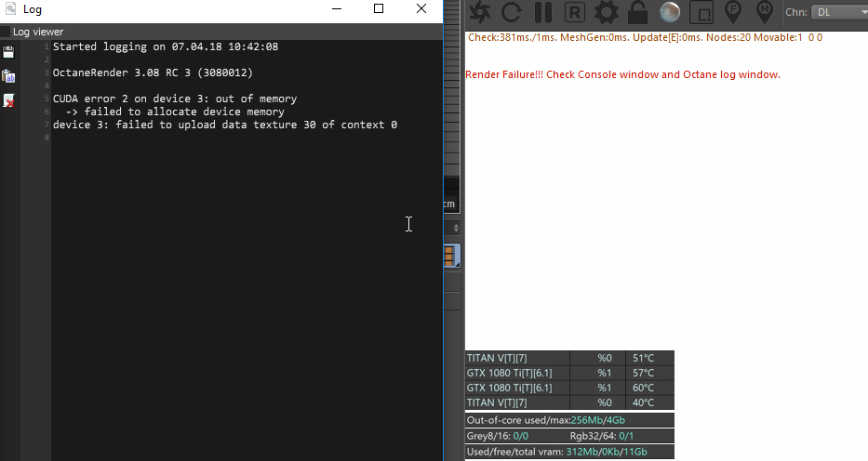The height and width of the screenshot is (461, 868).
Task: Select the focus picker pin
Action: tap(733, 12)
